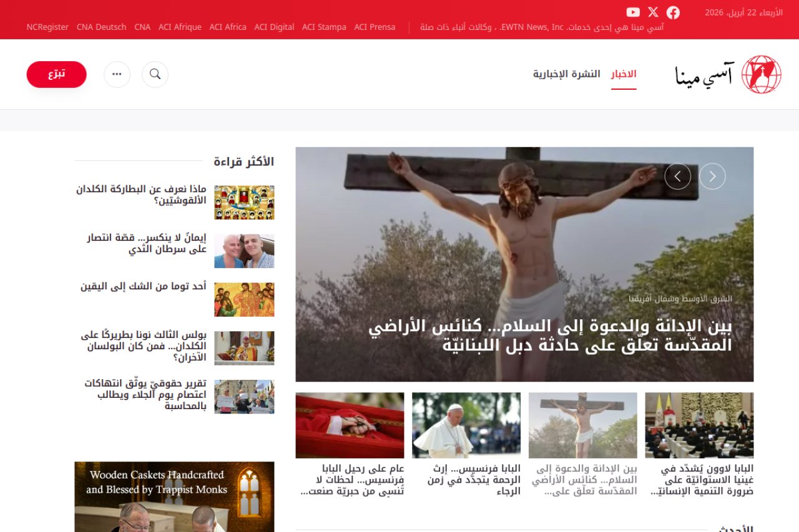Open the X (Twitter) social icon

tap(653, 12)
